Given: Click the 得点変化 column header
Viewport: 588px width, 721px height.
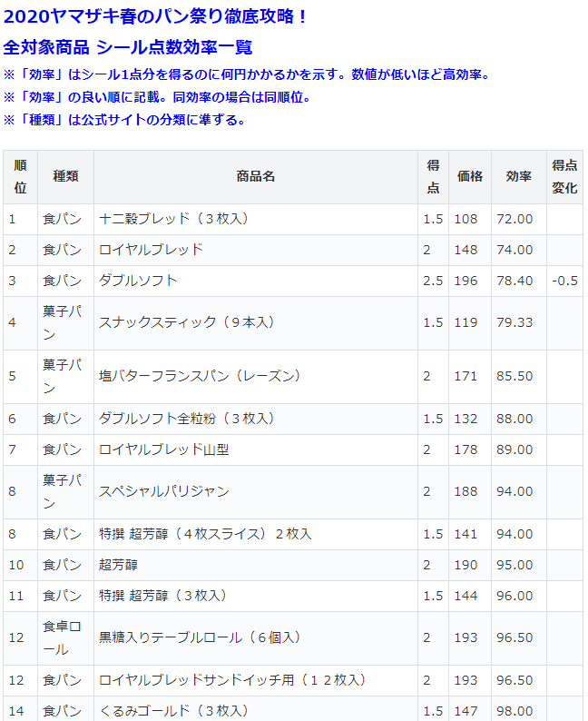Looking at the screenshot, I should click(x=564, y=177).
